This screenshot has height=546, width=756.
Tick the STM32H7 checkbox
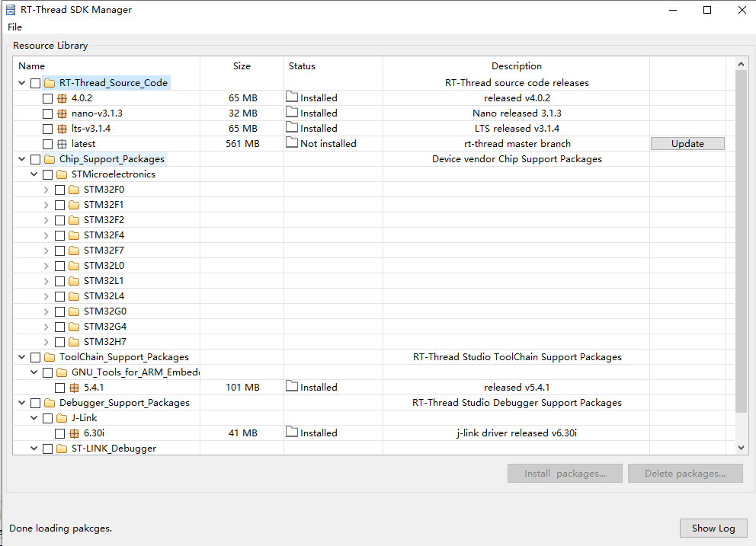coord(60,342)
